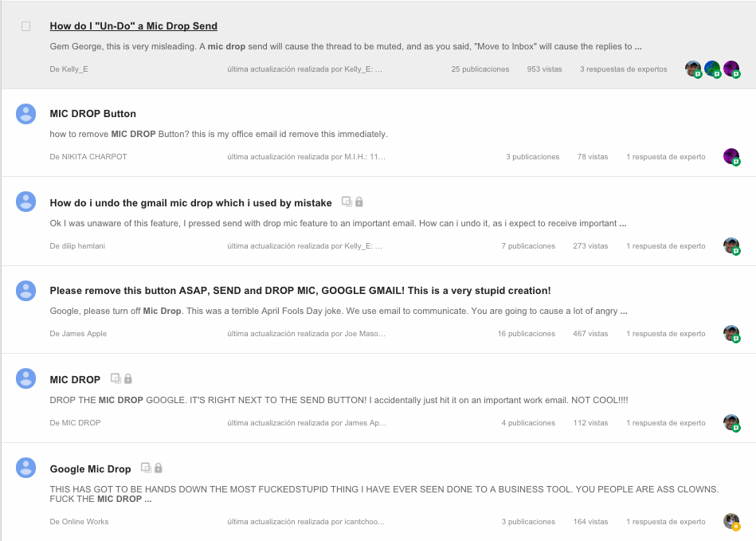Image resolution: width=756 pixels, height=541 pixels.
Task: Click the duplicate icon beside the gmail mic drop undo title
Action: coord(347,202)
